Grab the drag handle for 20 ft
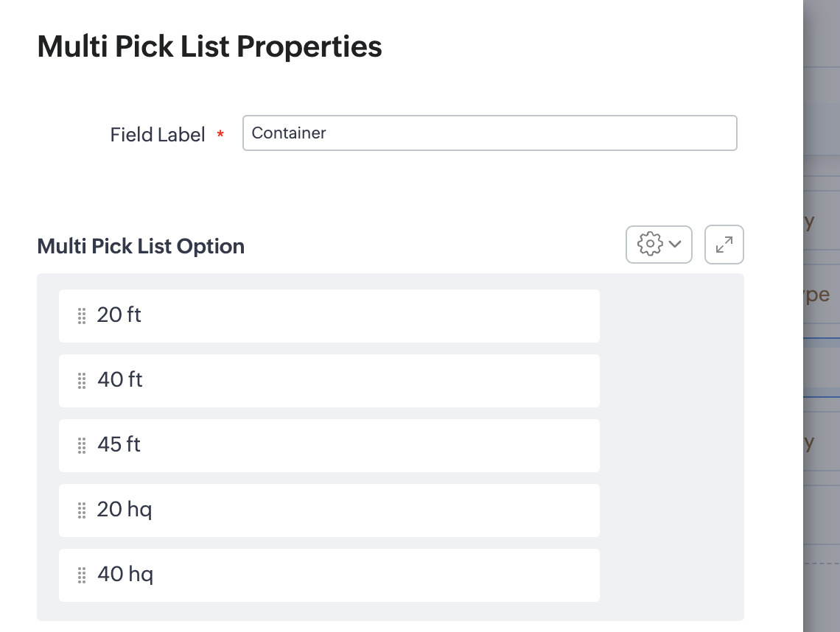Screen dimensions: 840x632 click(82, 316)
